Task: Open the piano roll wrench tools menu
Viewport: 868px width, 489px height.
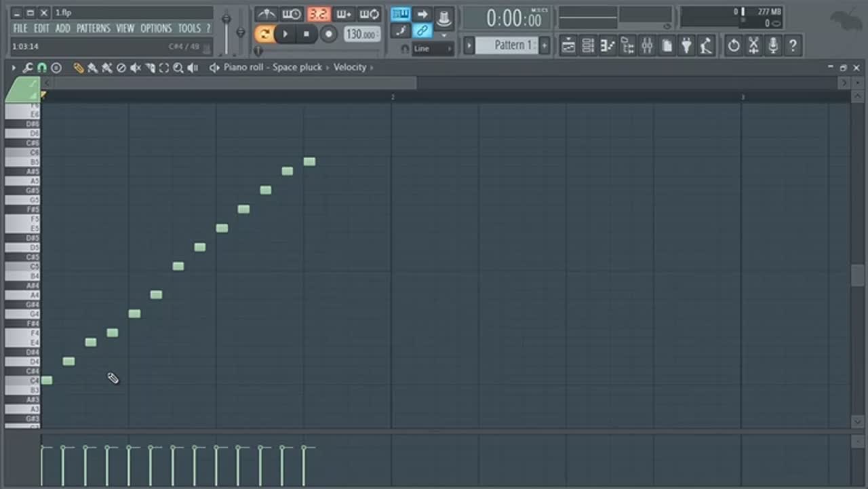Action: [x=28, y=68]
